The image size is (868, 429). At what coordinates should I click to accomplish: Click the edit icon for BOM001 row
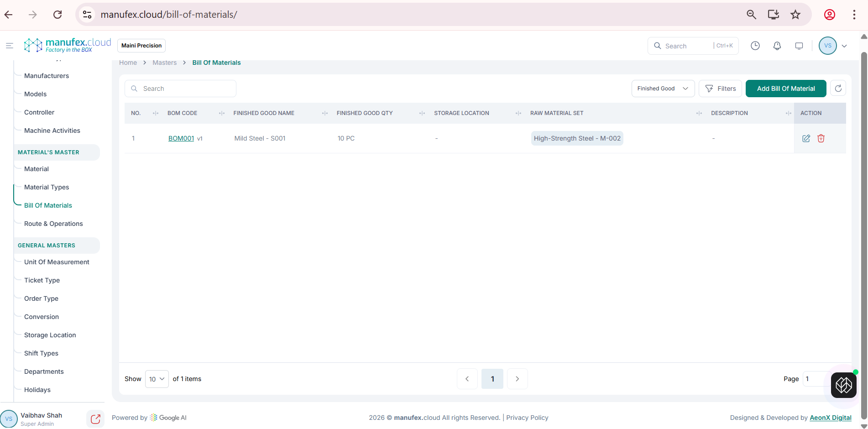[x=806, y=138]
